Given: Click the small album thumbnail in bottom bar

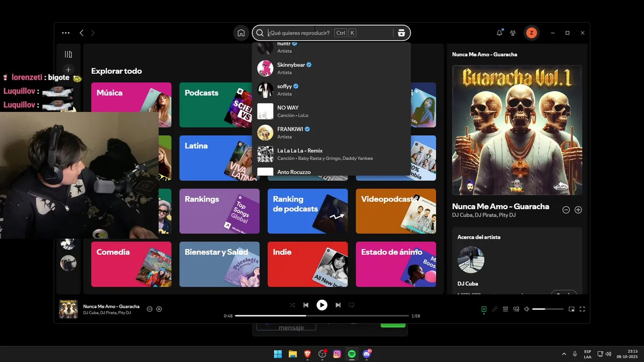Looking at the screenshot, I should [x=68, y=309].
